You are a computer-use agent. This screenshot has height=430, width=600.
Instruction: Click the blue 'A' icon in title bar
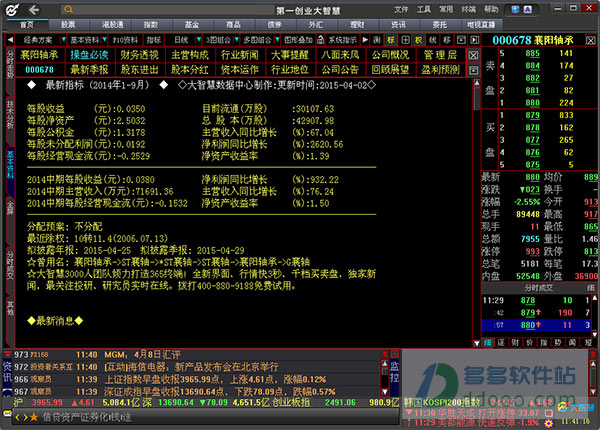click(528, 10)
